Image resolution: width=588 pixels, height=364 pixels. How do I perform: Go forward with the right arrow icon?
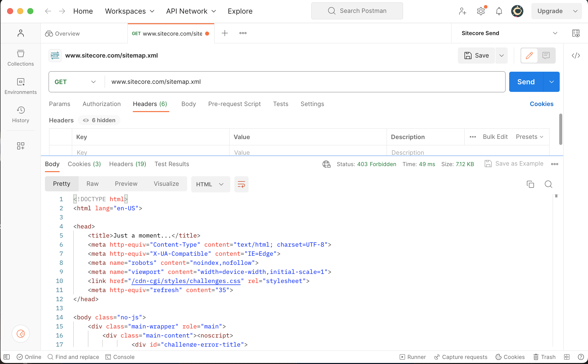pos(62,11)
